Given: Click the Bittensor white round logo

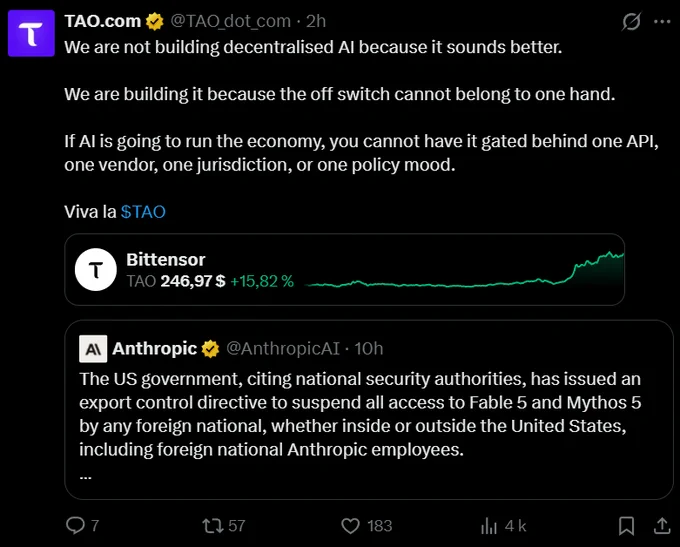Looking at the screenshot, I should pyautogui.click(x=96, y=269).
